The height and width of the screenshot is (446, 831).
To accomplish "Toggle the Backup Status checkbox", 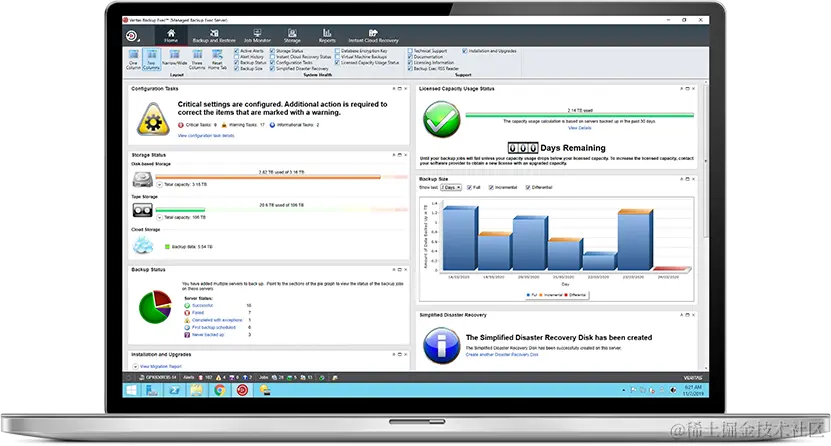I will pos(236,63).
